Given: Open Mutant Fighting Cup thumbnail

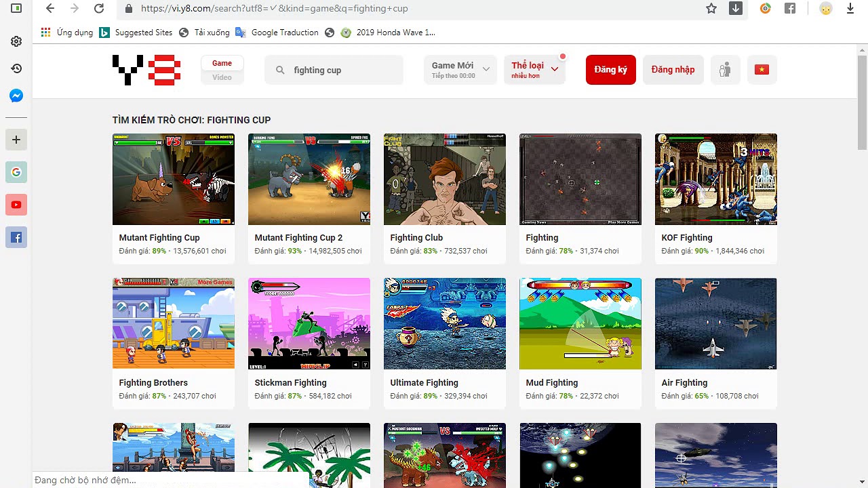Looking at the screenshot, I should pos(174,179).
